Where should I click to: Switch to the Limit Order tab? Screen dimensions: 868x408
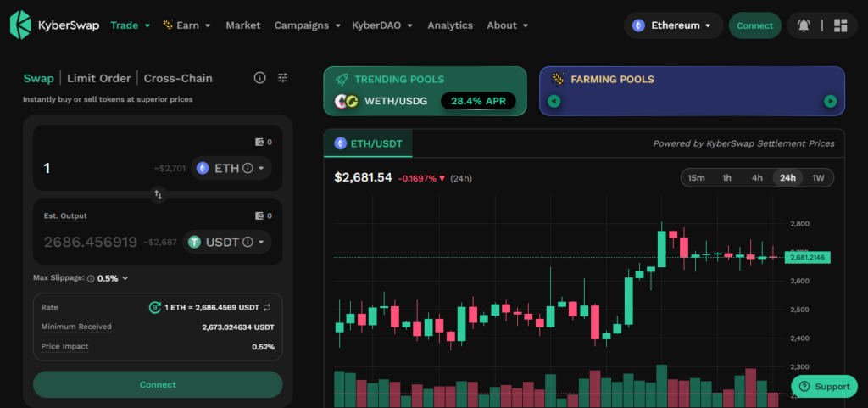pyautogui.click(x=99, y=78)
